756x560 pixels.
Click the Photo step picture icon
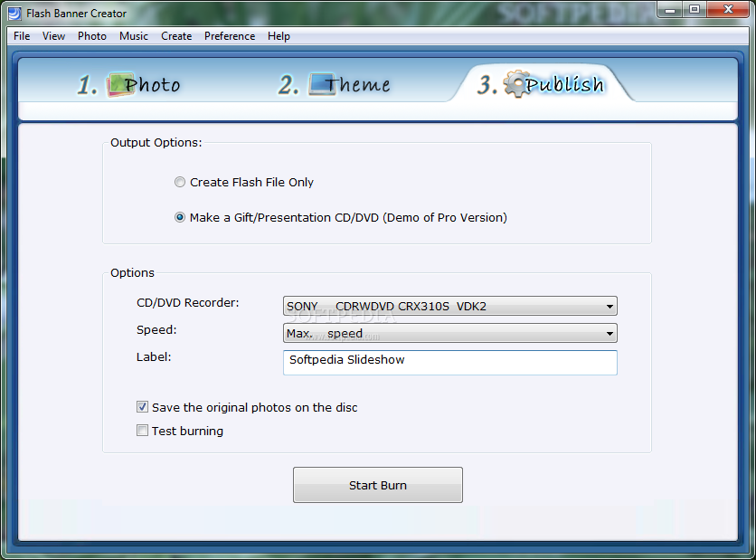coord(120,84)
